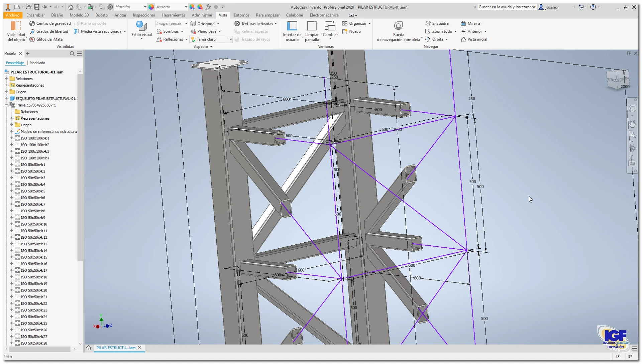Click the Media vista seccionada icon
This screenshot has width=642, height=364.
pos(77,31)
